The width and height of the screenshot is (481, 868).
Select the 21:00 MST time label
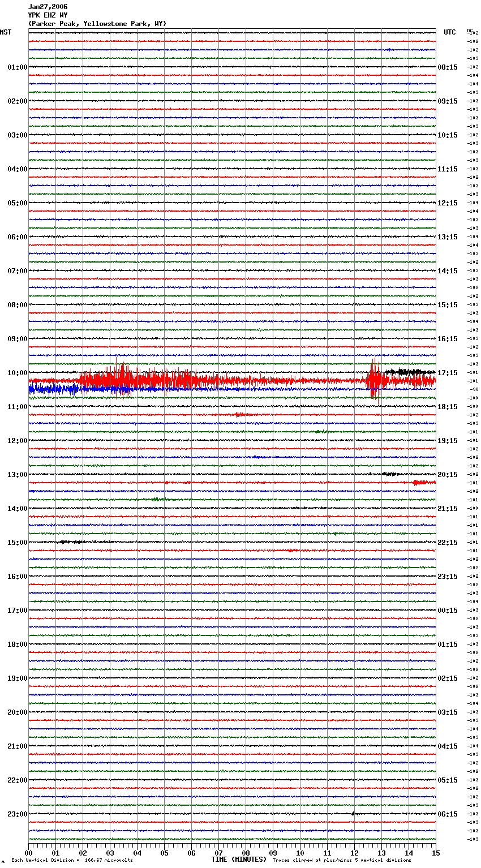point(18,746)
